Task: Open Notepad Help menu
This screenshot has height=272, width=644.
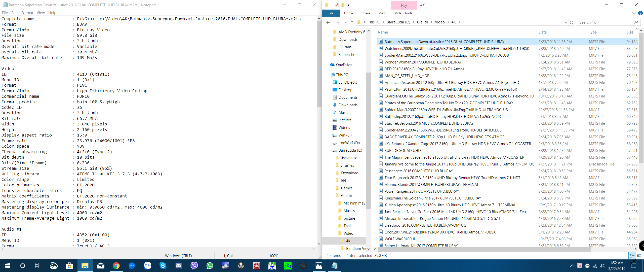Action: (52, 13)
